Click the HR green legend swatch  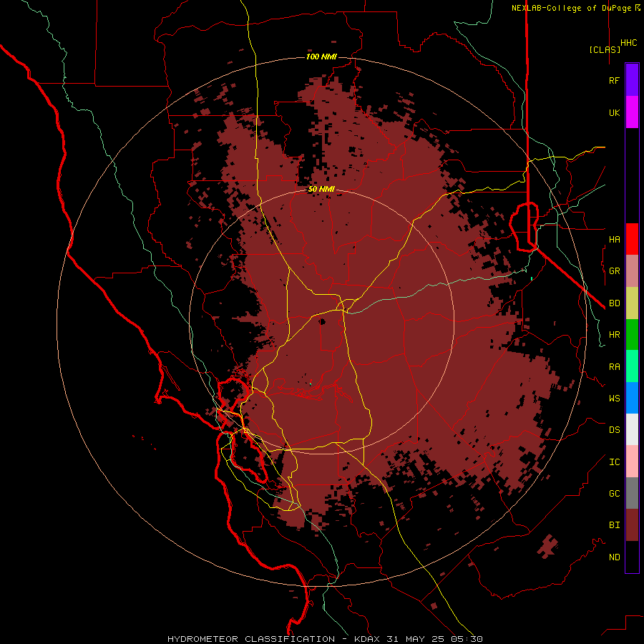tap(632, 335)
